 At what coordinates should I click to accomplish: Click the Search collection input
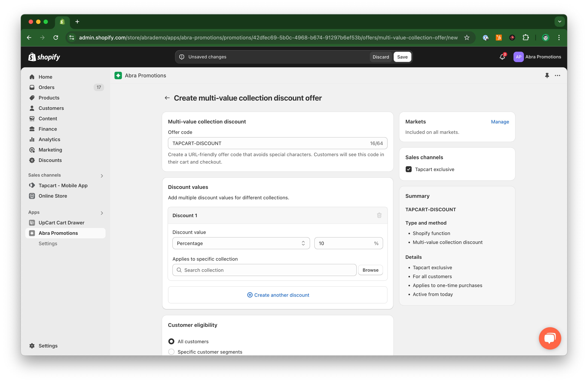tap(264, 270)
